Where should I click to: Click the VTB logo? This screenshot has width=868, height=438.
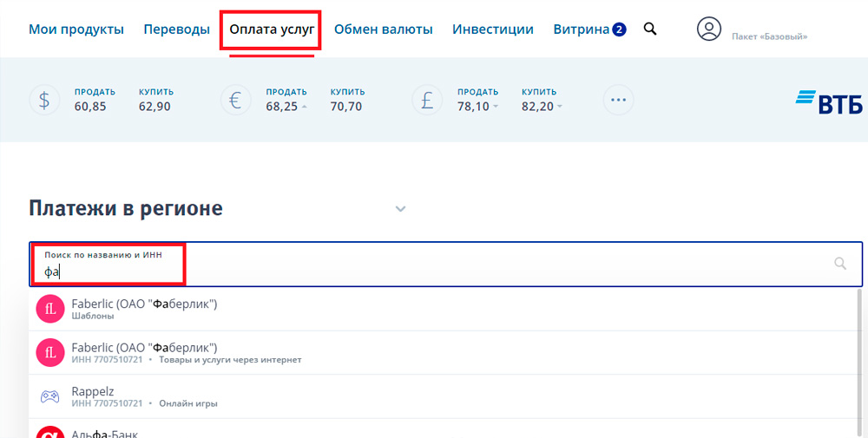[829, 101]
